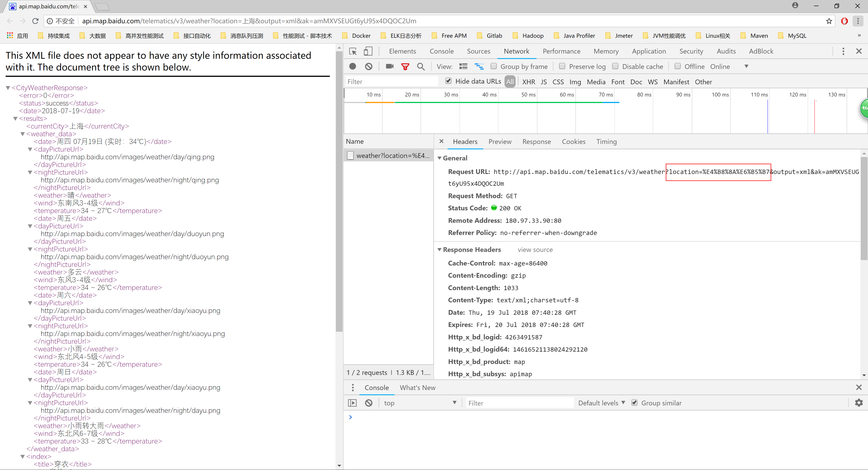The width and height of the screenshot is (868, 470).
Task: Toggle the device toolbar icon
Action: point(368,51)
